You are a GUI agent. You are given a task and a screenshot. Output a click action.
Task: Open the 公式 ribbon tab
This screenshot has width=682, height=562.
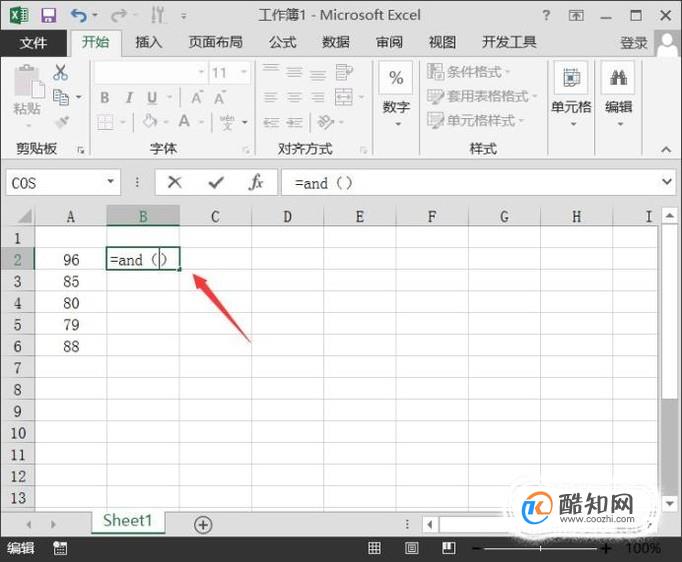(x=282, y=43)
